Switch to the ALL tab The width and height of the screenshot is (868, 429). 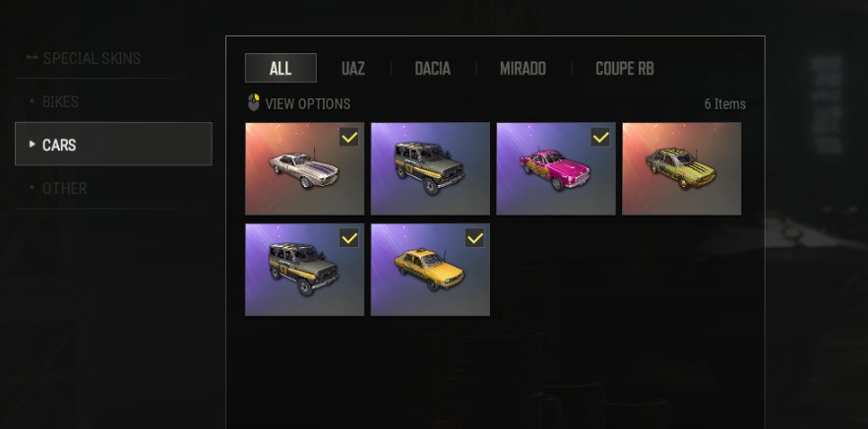point(280,68)
